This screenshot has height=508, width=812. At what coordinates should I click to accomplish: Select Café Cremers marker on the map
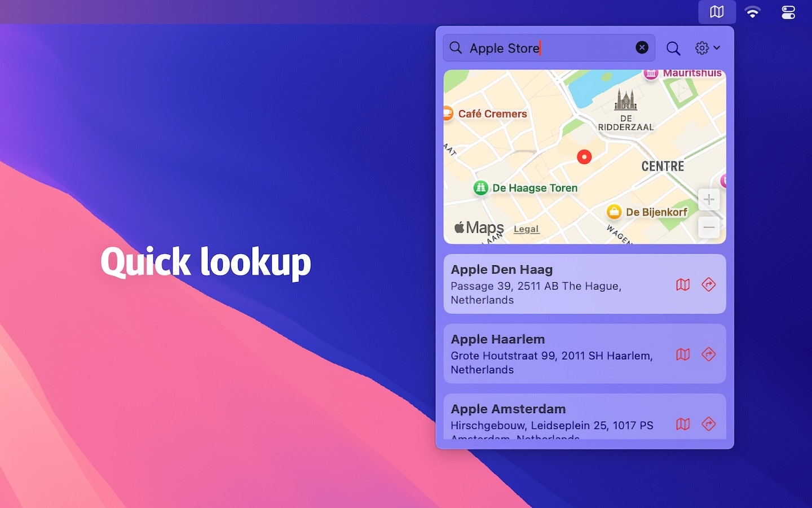448,113
